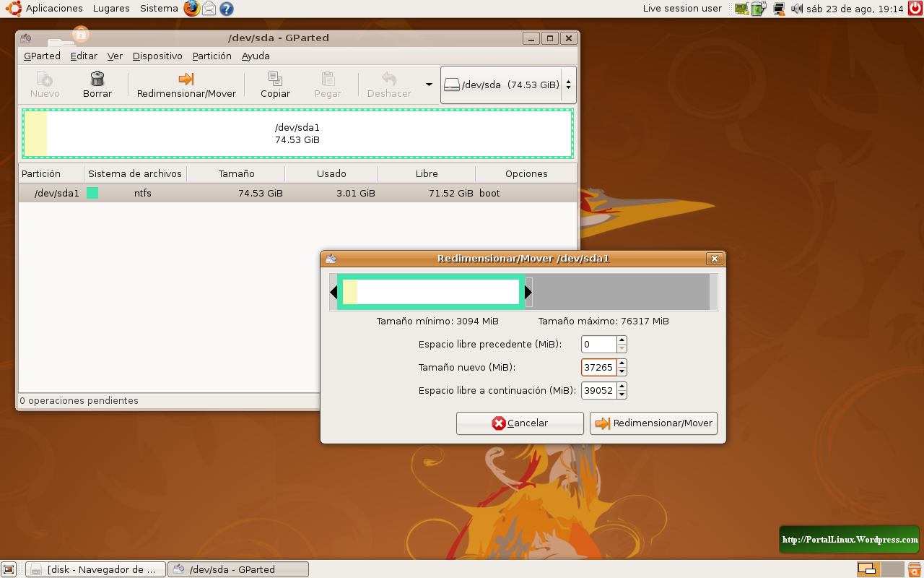
Task: Increase Tamaño nuevo with up arrow
Action: 622,363
